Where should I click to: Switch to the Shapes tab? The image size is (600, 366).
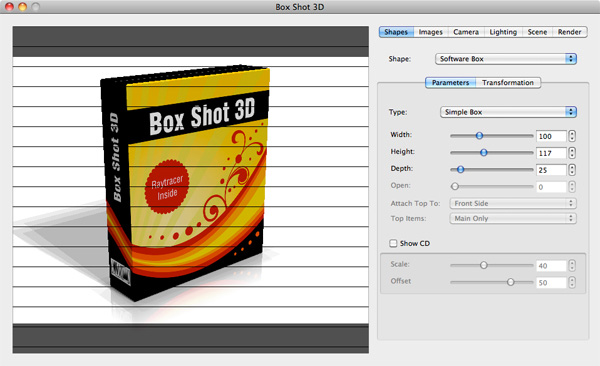tap(396, 32)
